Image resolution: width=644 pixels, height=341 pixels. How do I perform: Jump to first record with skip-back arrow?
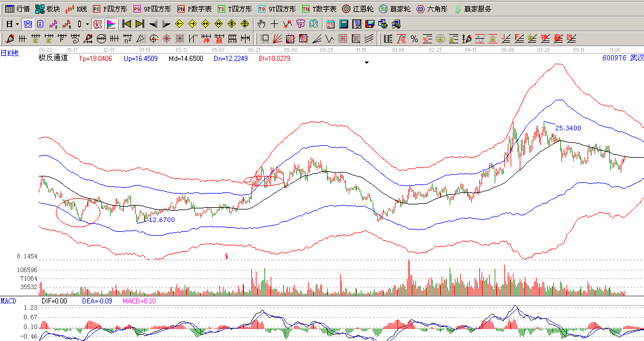pyautogui.click(x=127, y=24)
